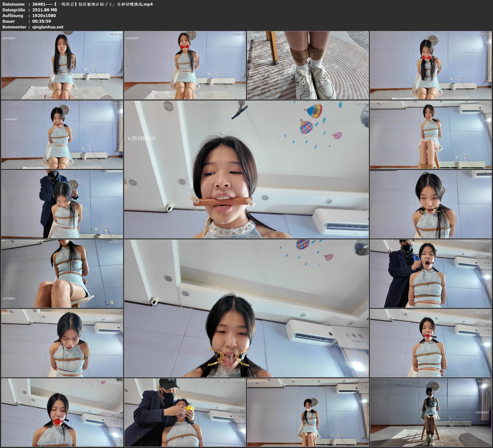Select the frame marked 00:30:18
Image resolution: width=493 pixels, height=448 pixels.
coord(185,412)
